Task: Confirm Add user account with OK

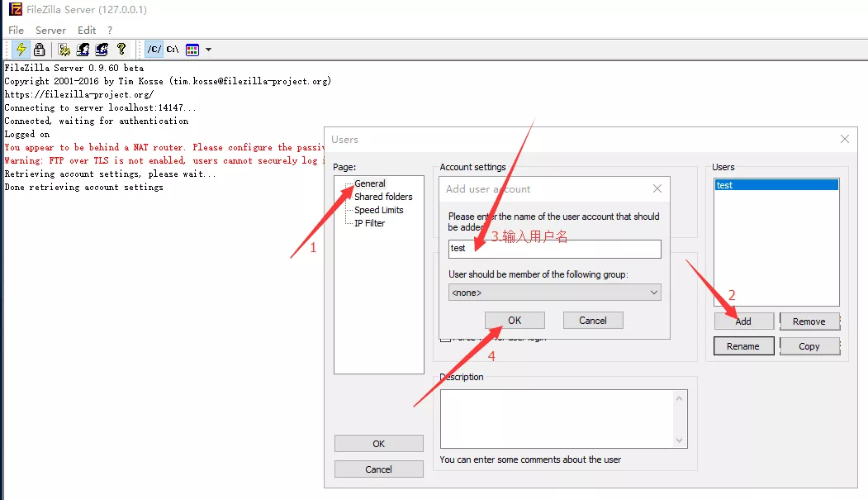Action: (515, 321)
